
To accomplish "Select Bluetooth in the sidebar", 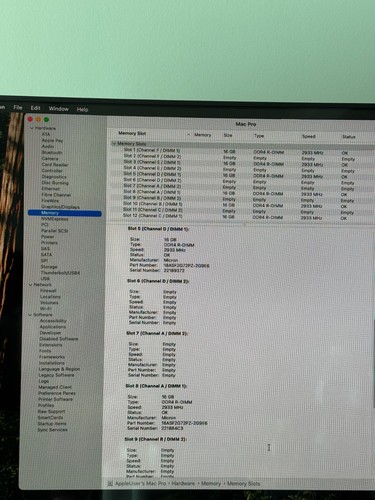I will (52, 152).
